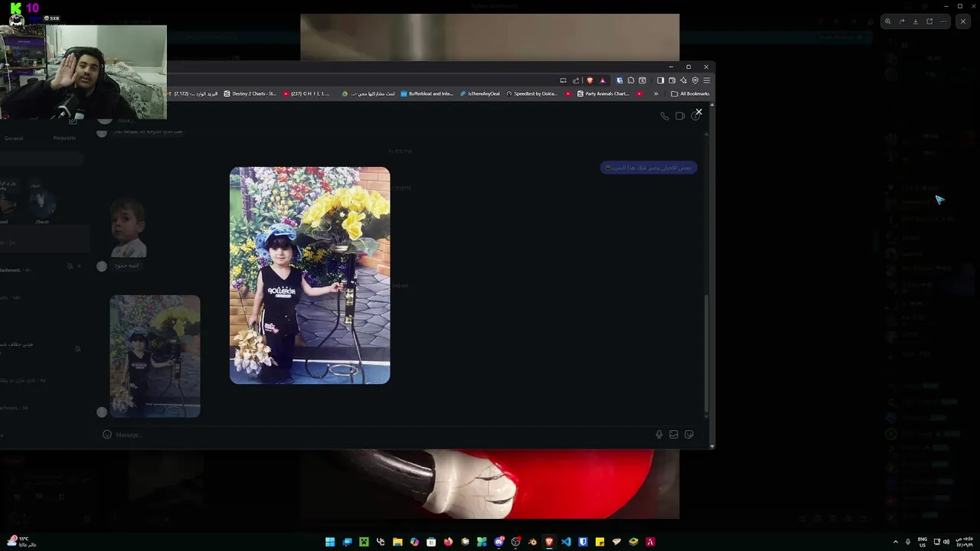
Task: Click the voice message microphone icon
Action: [x=658, y=435]
